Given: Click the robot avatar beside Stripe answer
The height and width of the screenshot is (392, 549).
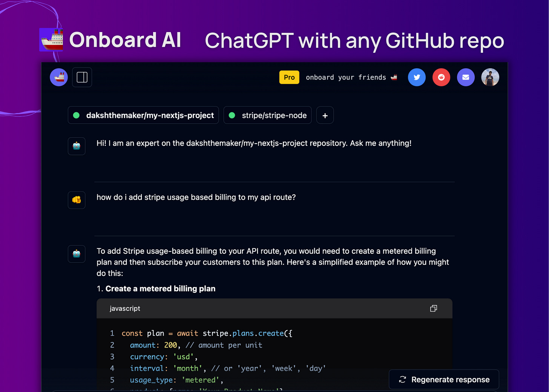Looking at the screenshot, I should pos(77,254).
